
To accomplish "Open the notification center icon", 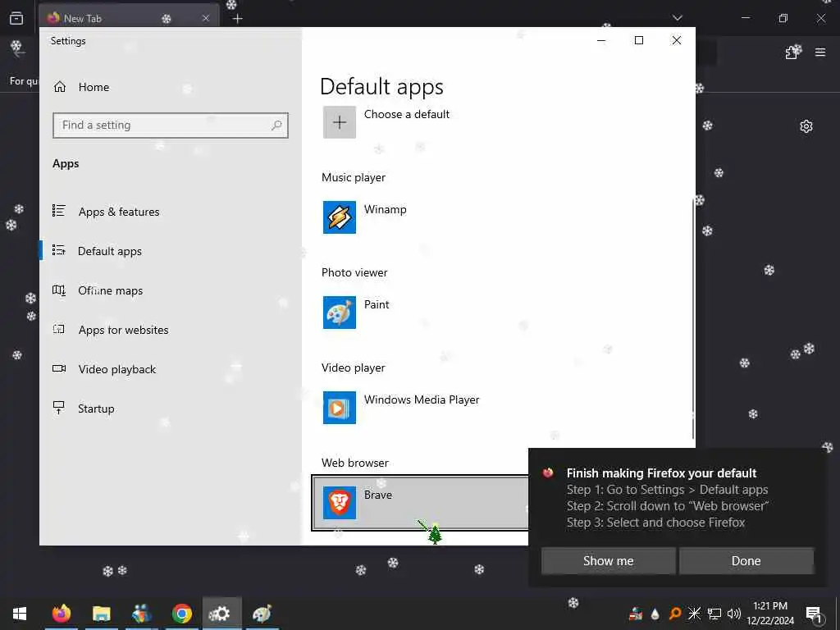I will 814,614.
